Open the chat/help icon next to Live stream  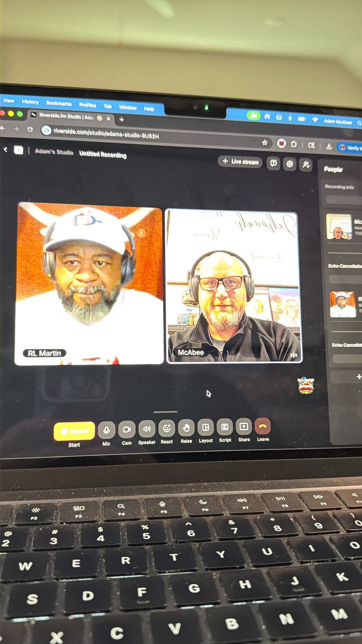(x=274, y=163)
